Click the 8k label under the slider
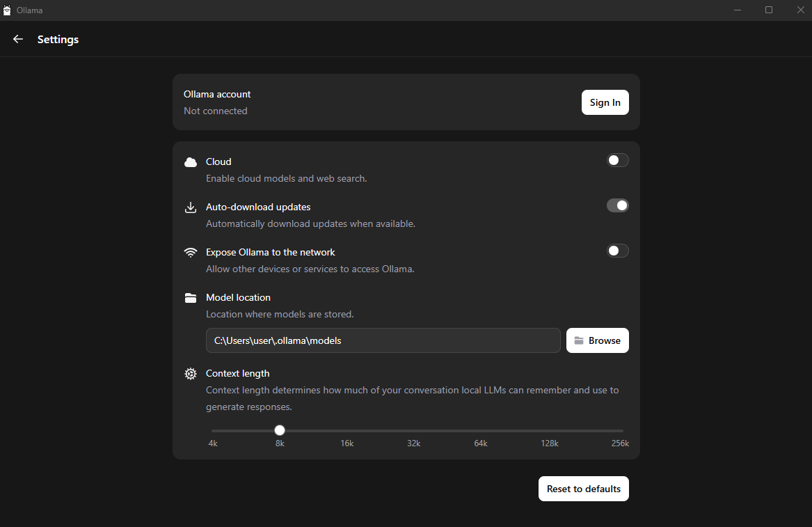This screenshot has width=812, height=527. click(280, 443)
